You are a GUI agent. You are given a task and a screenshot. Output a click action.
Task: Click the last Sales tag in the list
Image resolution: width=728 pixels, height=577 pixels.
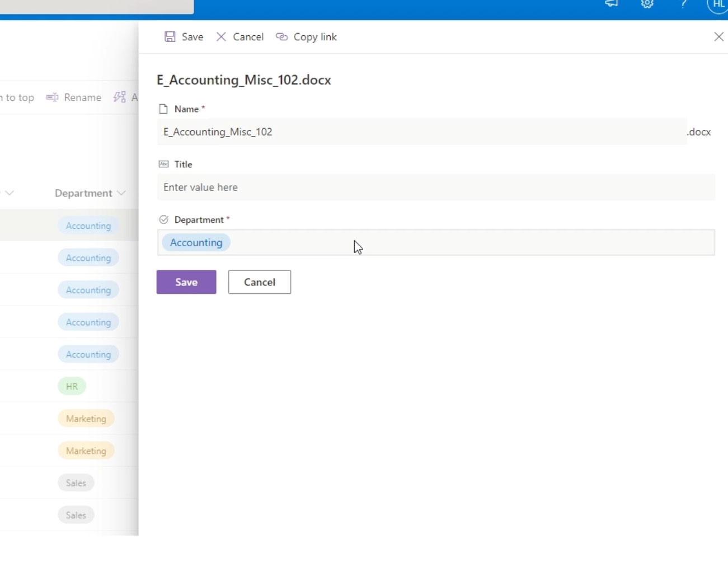[76, 515]
